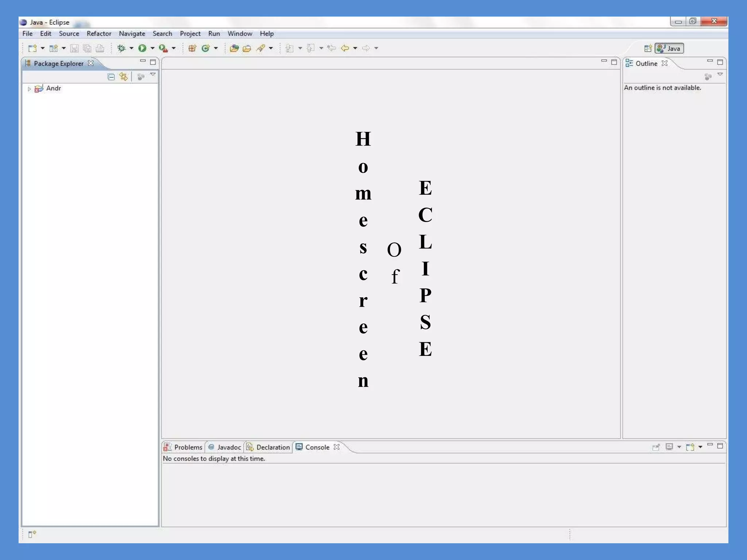The height and width of the screenshot is (560, 747).
Task: Select the Java perspective button
Action: (x=669, y=48)
